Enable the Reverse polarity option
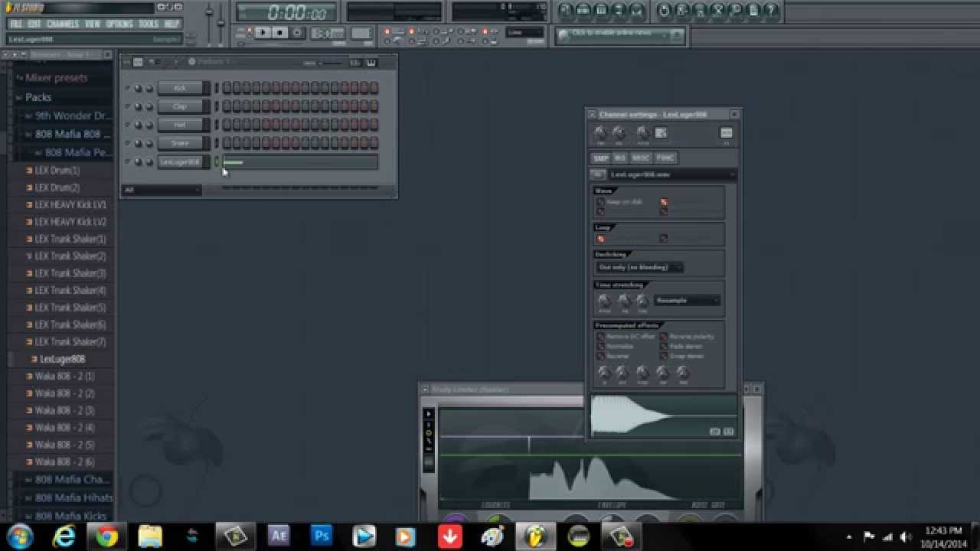Image resolution: width=980 pixels, height=551 pixels. point(664,337)
